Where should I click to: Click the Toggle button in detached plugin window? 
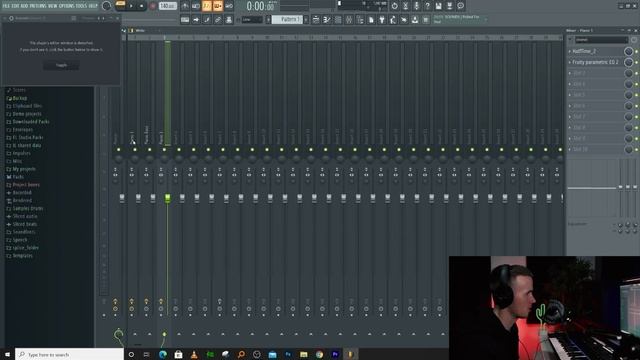click(61, 65)
